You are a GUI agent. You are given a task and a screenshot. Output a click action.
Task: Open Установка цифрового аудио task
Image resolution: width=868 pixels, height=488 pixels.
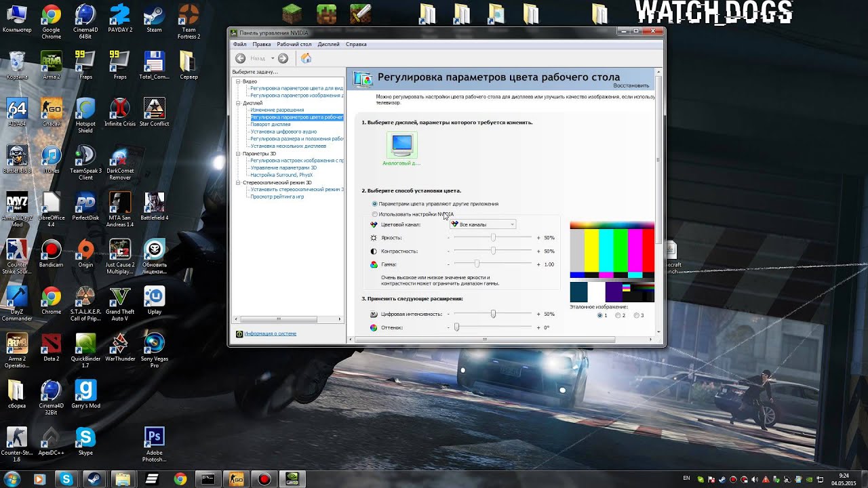(x=283, y=131)
